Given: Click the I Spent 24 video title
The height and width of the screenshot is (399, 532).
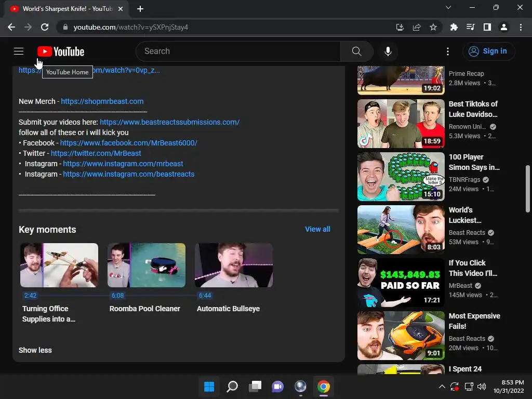Looking at the screenshot, I should [465, 369].
